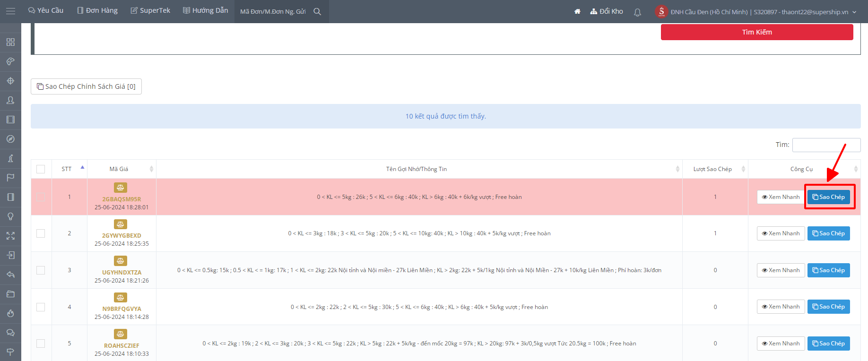The height and width of the screenshot is (361, 868).
Task: Click the film strip icon in sidebar
Action: 10,120
